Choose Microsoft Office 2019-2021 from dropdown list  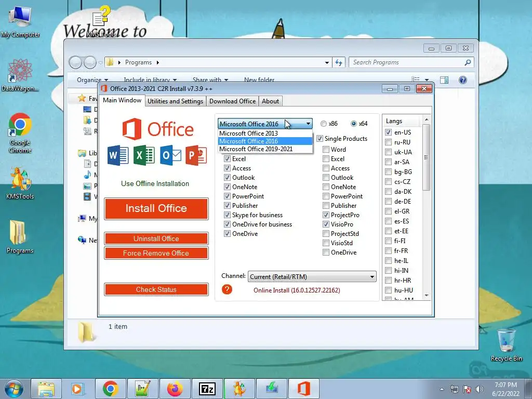pyautogui.click(x=265, y=149)
